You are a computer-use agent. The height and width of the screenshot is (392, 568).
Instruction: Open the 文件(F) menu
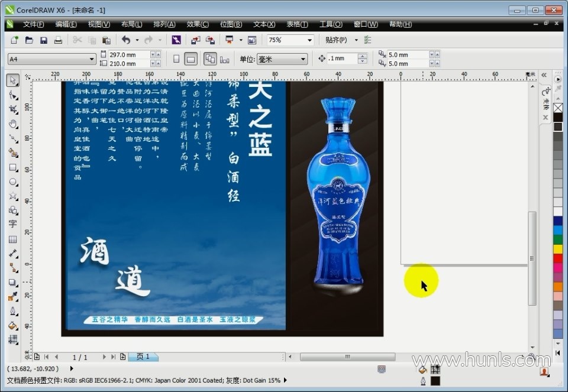coord(33,24)
